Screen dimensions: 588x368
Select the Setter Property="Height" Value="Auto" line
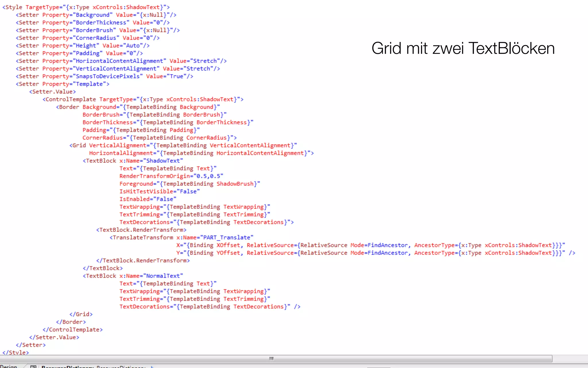[83, 45]
